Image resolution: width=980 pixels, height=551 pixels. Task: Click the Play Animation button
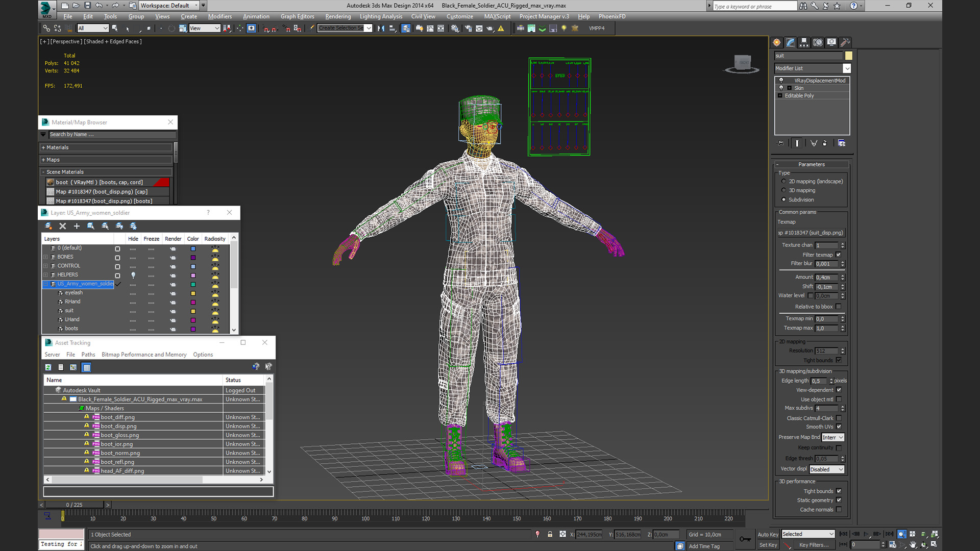pyautogui.click(x=866, y=534)
